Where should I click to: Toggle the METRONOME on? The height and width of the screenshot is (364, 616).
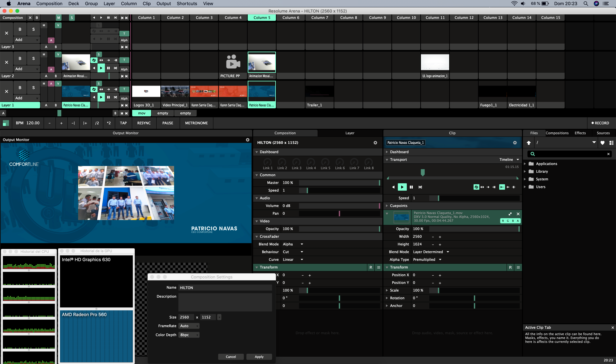196,123
